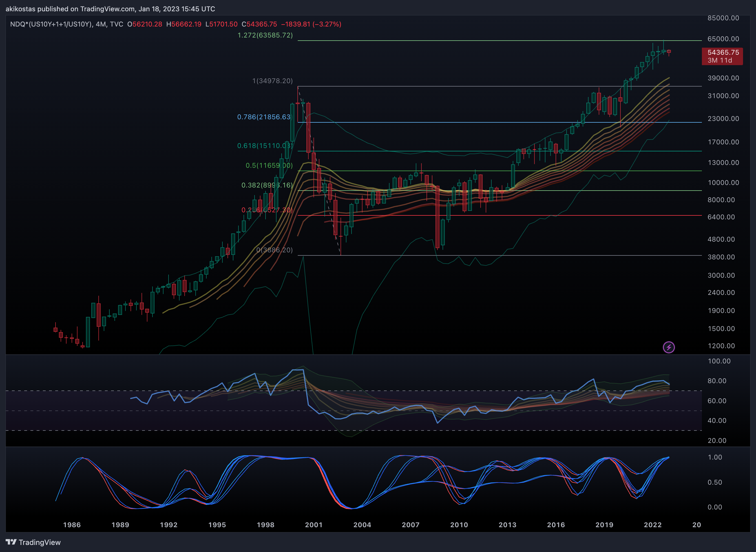Click the low value L51701.50
Image resolution: width=756 pixels, height=552 pixels.
pyautogui.click(x=222, y=24)
